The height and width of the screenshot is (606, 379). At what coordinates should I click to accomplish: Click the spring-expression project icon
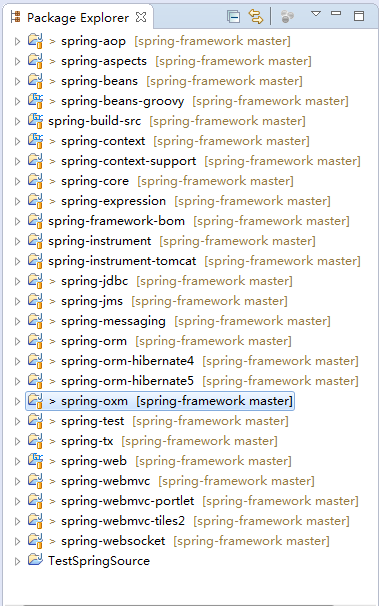pos(35,201)
